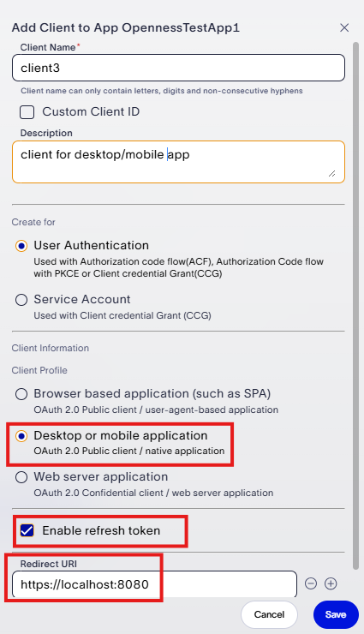Click the Client Name input field
Viewport: 364px width, 634px height.
[x=178, y=68]
